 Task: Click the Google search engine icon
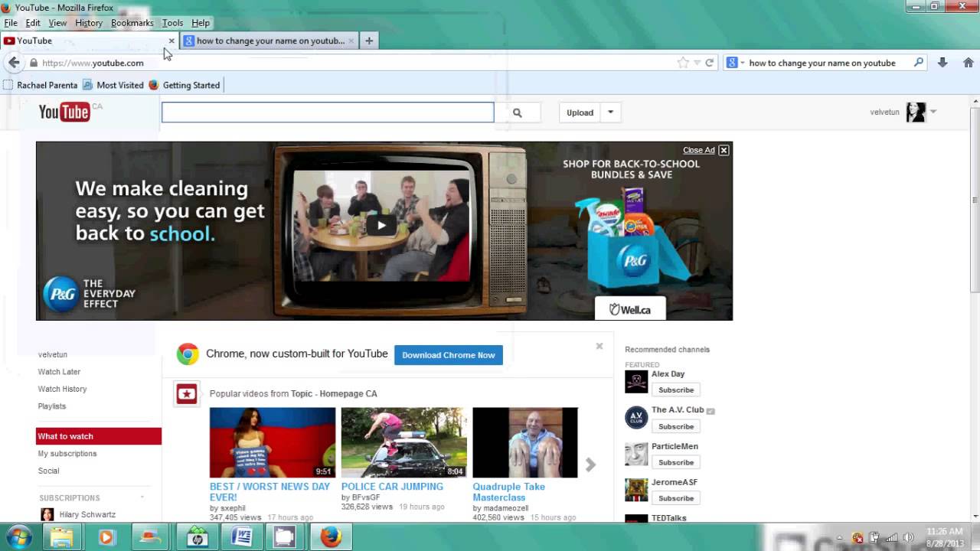(x=732, y=63)
